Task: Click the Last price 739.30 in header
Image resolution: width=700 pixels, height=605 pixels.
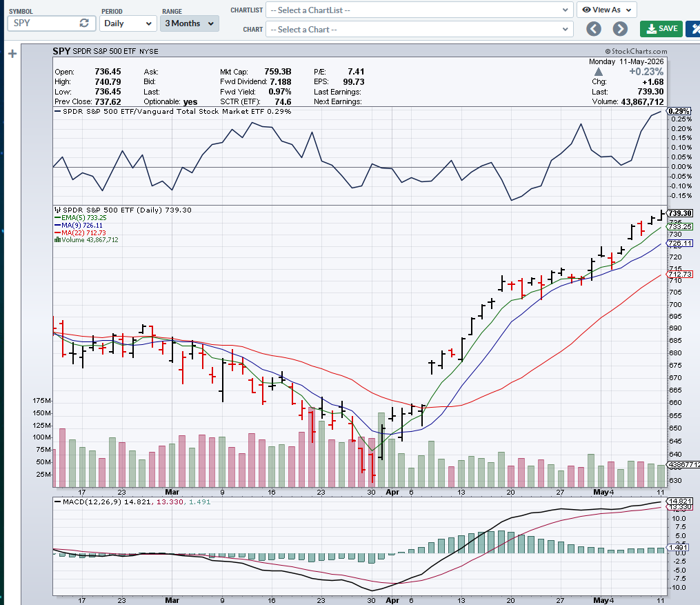Action: pos(650,92)
